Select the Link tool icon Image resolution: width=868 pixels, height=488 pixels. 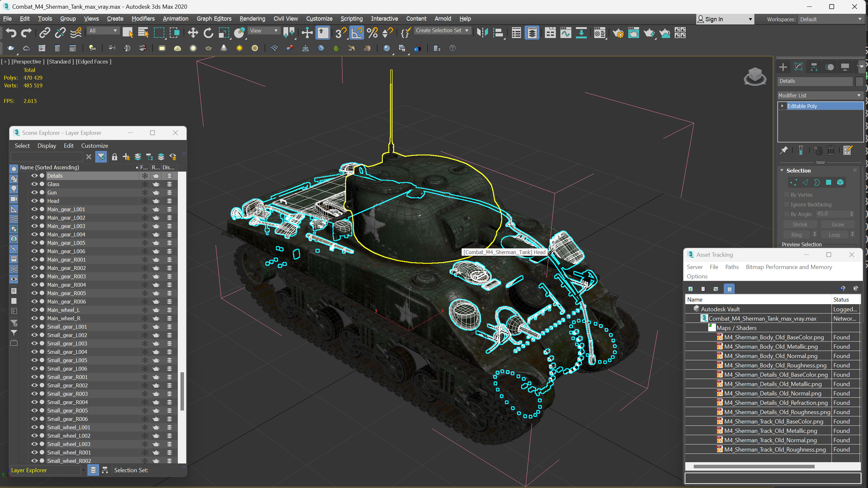(45, 33)
